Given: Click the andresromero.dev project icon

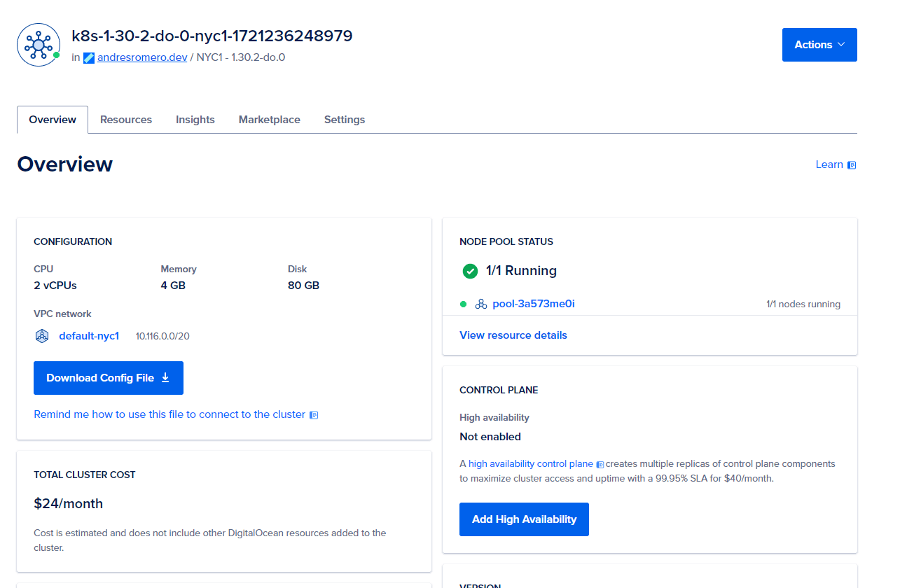Looking at the screenshot, I should pyautogui.click(x=89, y=58).
